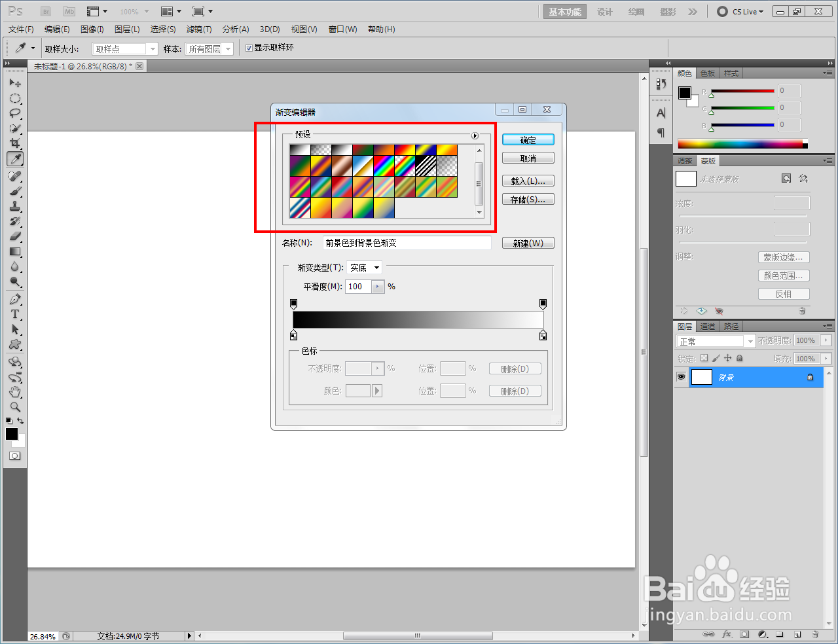
Task: Select the Eraser tool
Action: click(x=15, y=236)
